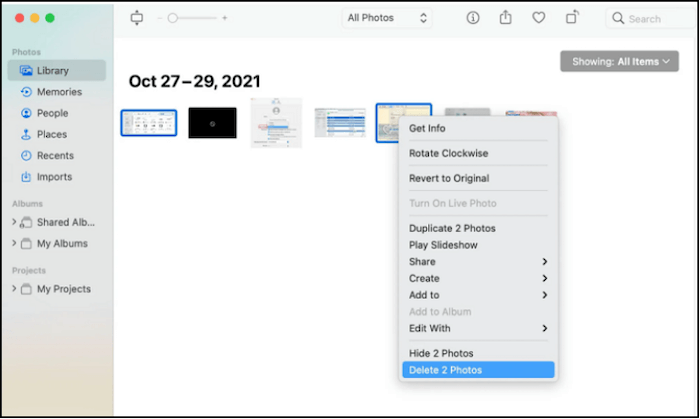The image size is (700, 419).
Task: Choose Hide 2 Photos from context menu
Action: [441, 353]
